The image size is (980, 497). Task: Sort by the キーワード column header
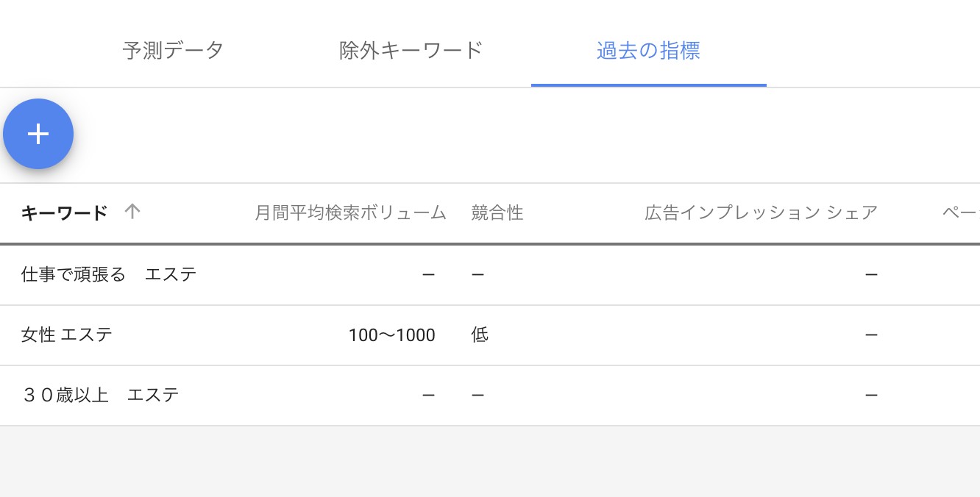(64, 213)
